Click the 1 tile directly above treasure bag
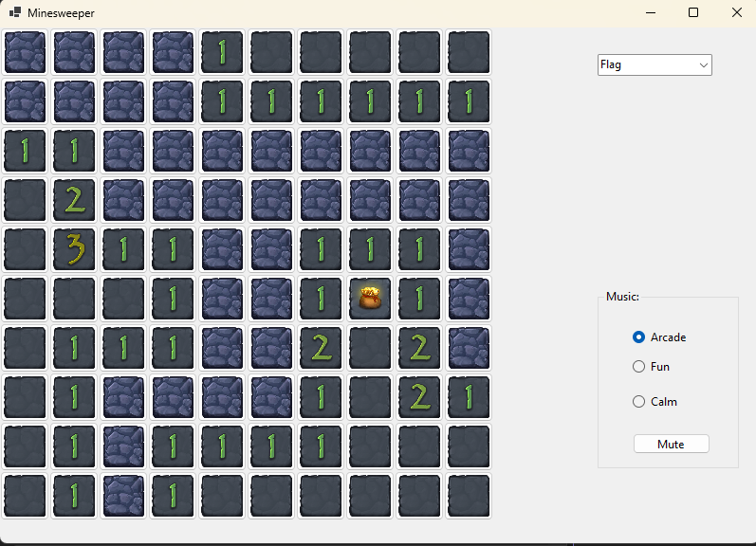The image size is (756, 546). coord(370,249)
